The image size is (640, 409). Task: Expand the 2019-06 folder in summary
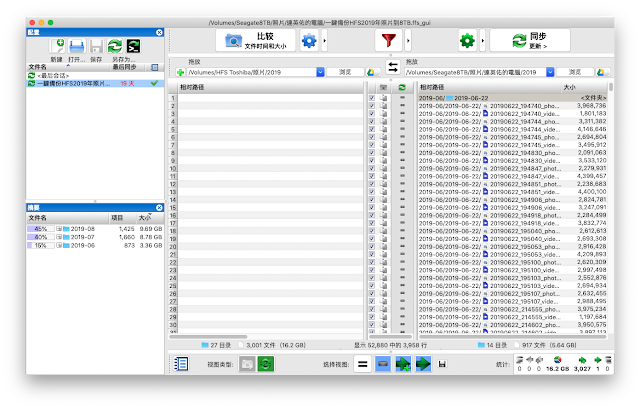[59, 245]
